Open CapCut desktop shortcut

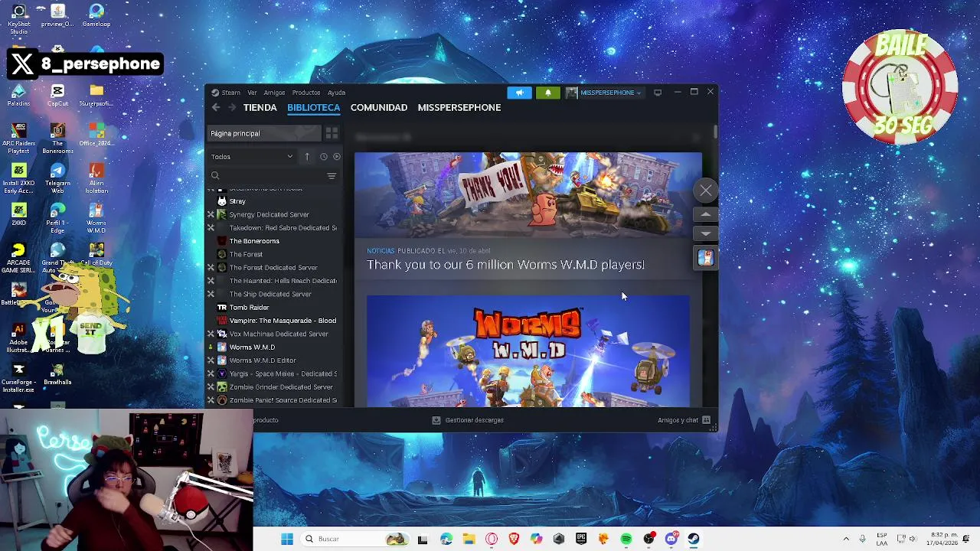57,96
